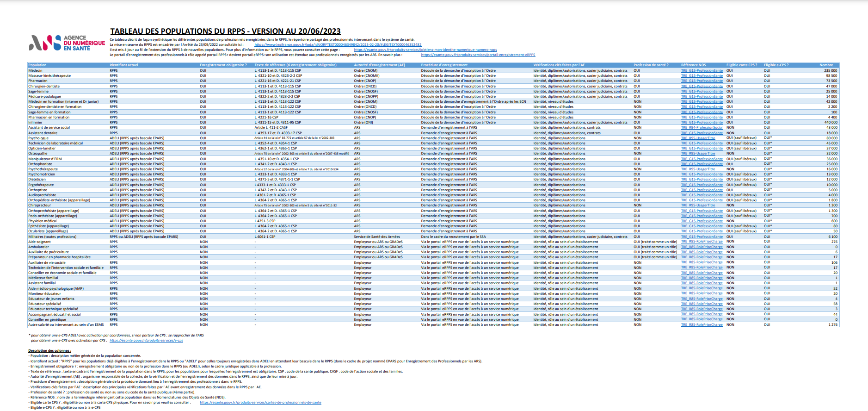Click the 'Assistant de service social' cell

pyautogui.click(x=49, y=128)
